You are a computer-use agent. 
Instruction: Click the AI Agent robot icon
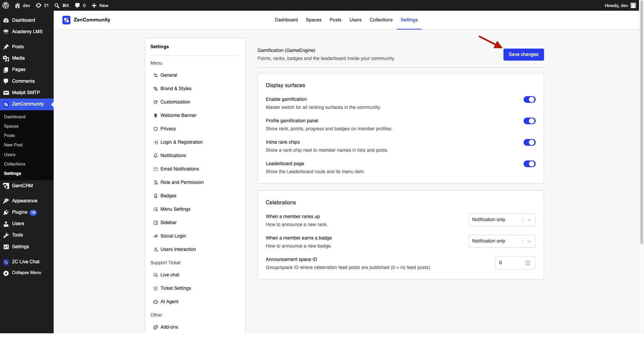156,302
